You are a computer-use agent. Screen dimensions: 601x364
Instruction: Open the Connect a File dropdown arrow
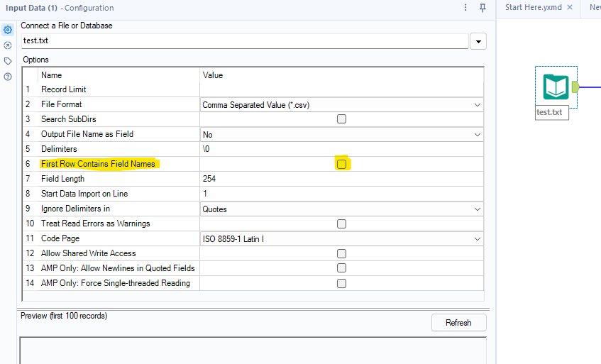(479, 42)
